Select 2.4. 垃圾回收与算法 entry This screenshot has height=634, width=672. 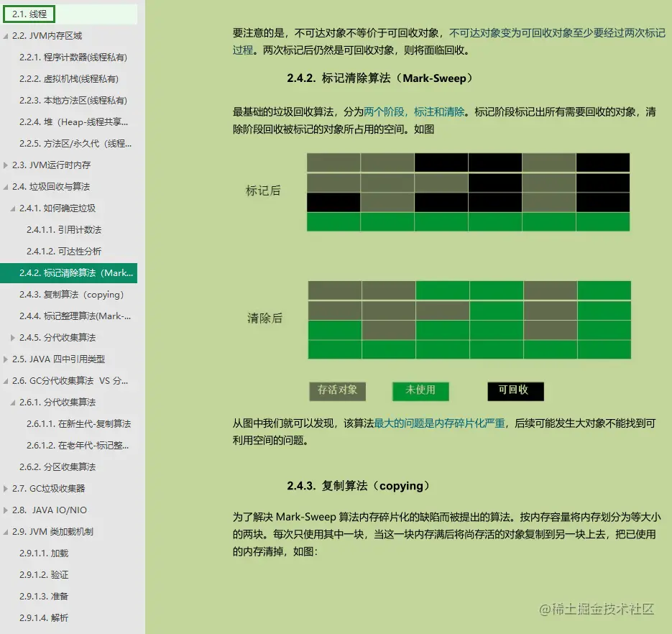coord(51,186)
